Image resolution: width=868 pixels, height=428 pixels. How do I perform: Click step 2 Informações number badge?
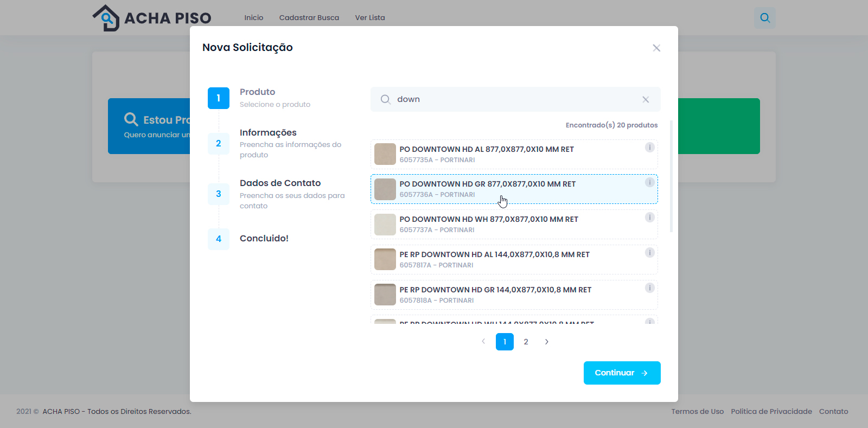click(x=219, y=143)
